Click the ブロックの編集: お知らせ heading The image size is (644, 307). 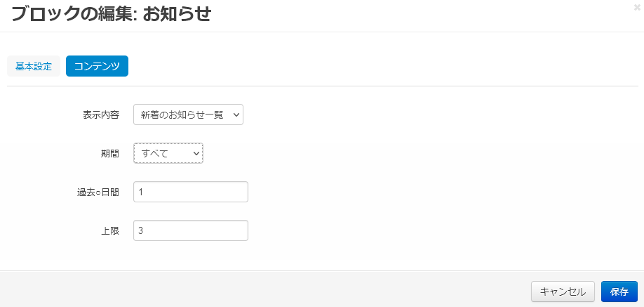click(111, 13)
